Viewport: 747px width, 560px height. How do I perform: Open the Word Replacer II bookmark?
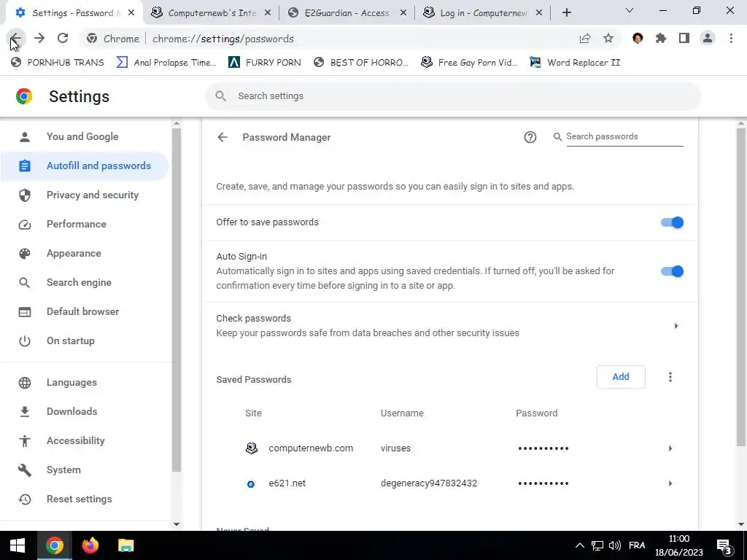[575, 63]
